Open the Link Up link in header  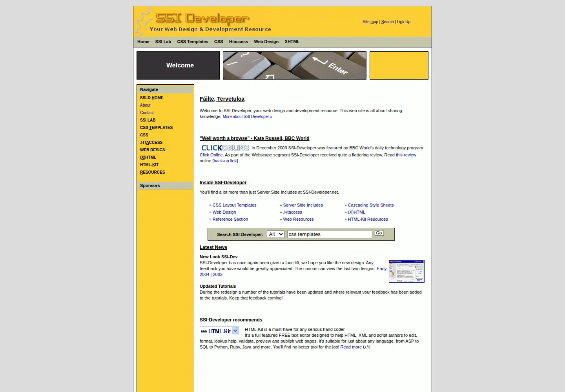[404, 22]
